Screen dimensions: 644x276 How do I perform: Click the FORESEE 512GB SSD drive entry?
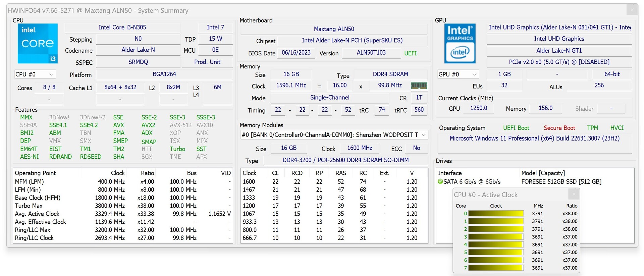[561, 182]
